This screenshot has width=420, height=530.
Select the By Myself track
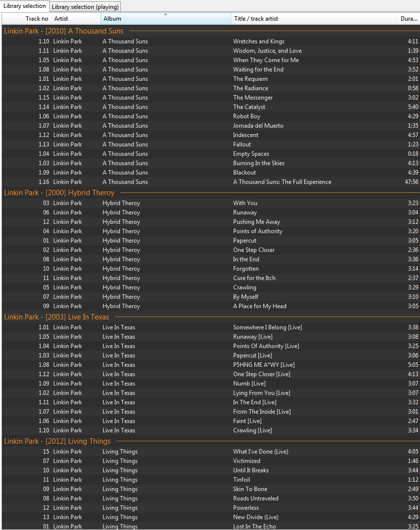211,297
